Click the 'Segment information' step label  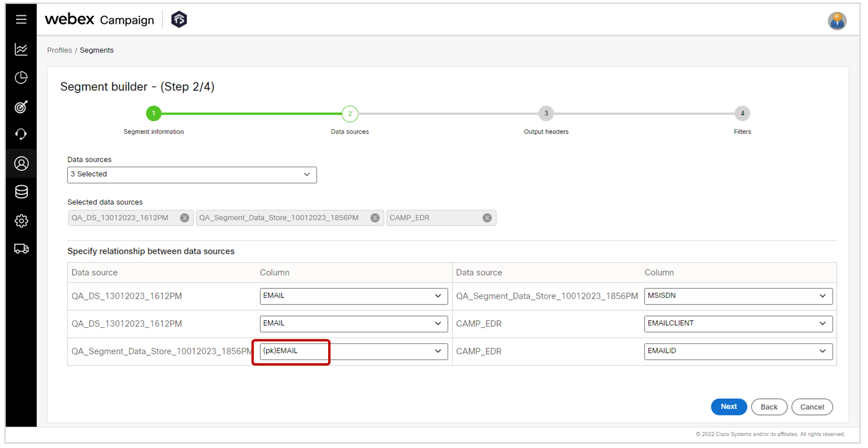click(153, 132)
